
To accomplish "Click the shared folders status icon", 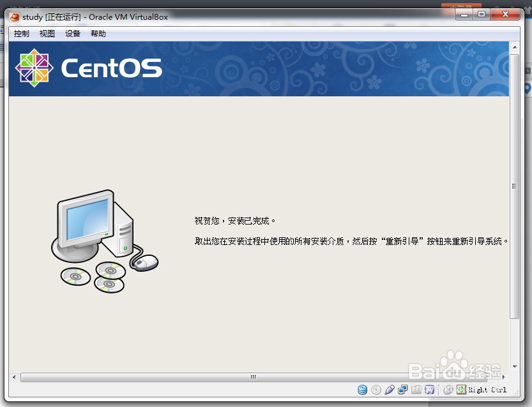I will (x=416, y=390).
